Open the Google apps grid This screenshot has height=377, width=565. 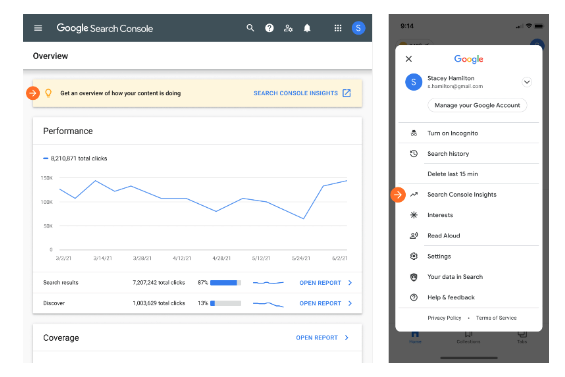tap(338, 28)
